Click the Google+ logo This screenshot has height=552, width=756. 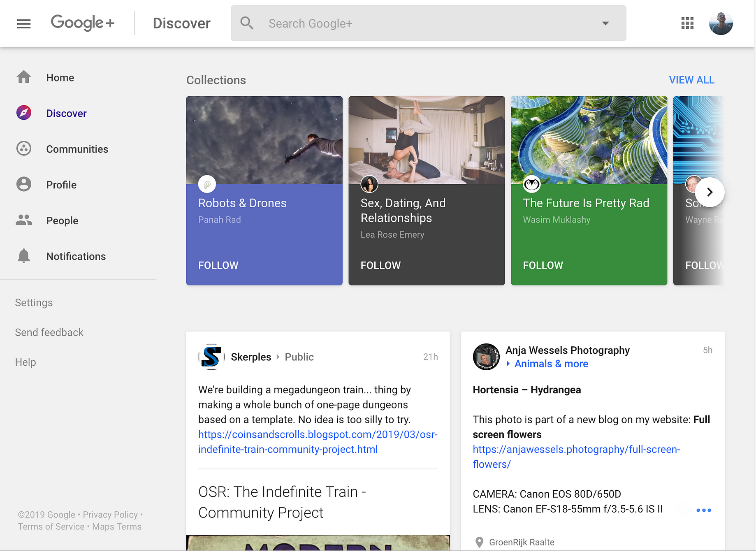(83, 23)
